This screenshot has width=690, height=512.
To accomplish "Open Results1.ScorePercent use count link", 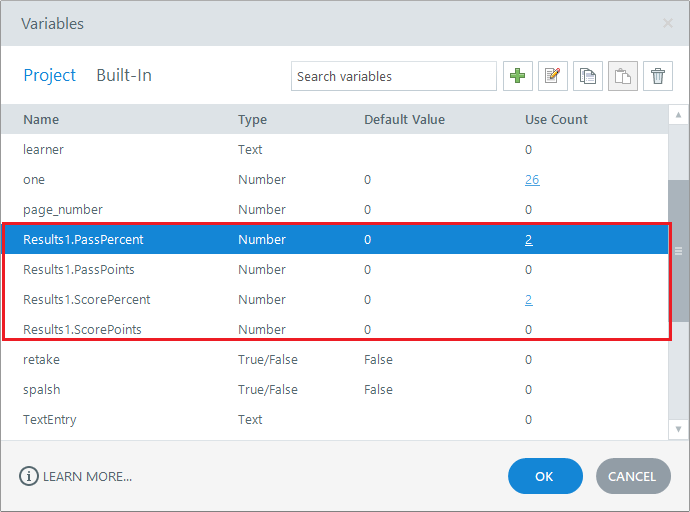I will [x=528, y=300].
